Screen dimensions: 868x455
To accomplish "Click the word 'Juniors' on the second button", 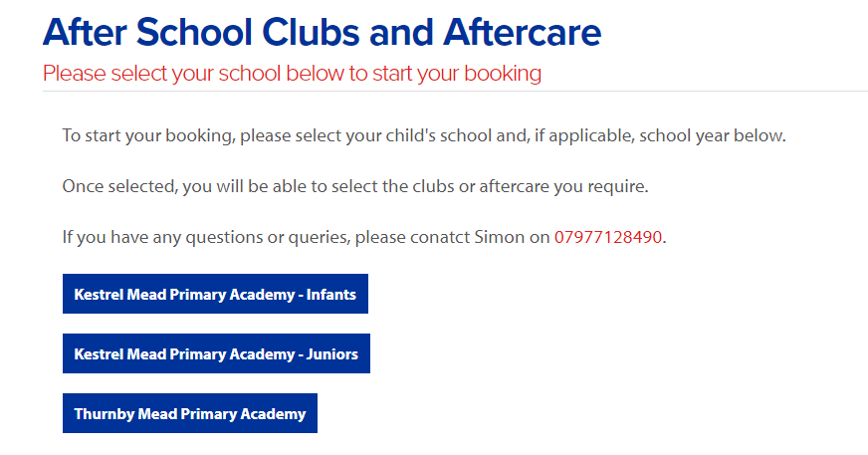I will pyautogui.click(x=332, y=354).
